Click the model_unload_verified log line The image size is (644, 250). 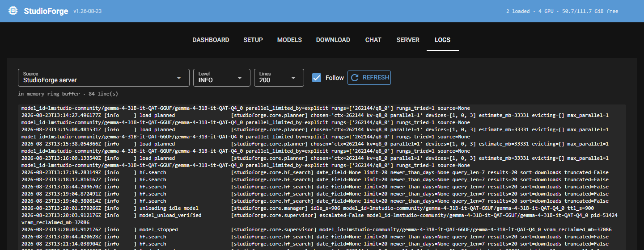tap(320, 215)
